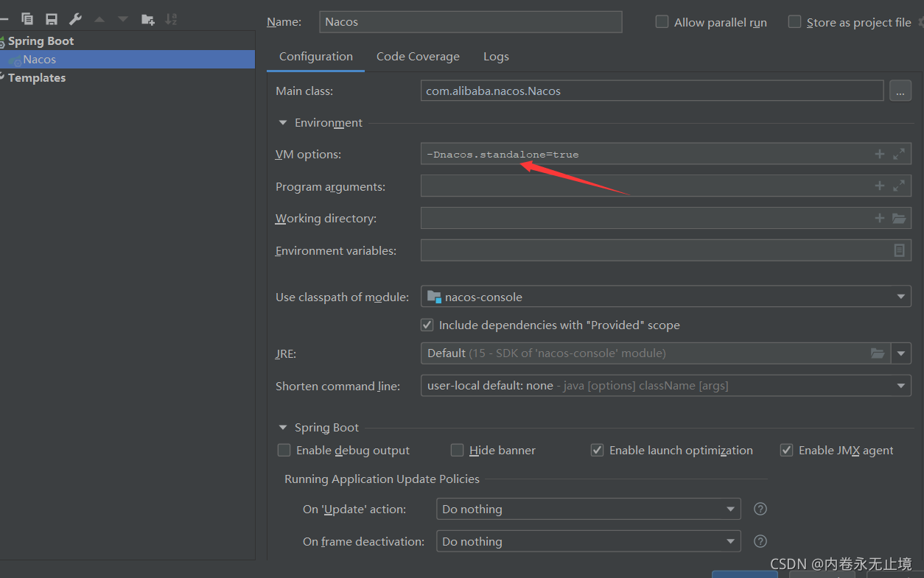Show help for 'Update' action
Viewport: 924px width, 578px height.
pyautogui.click(x=761, y=509)
